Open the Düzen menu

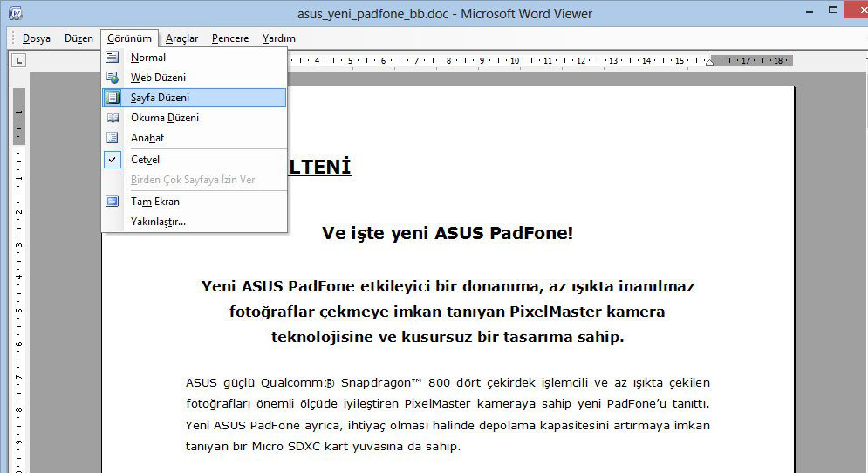point(79,38)
